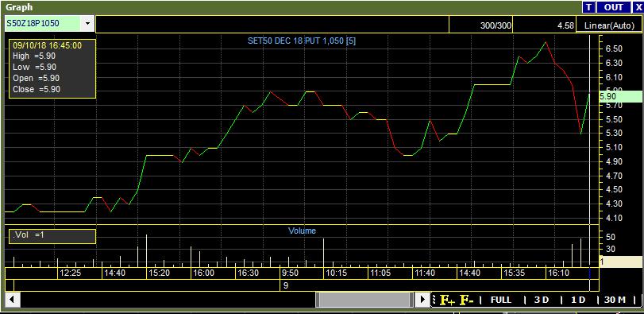Screen dimensions: 644x314
Task: Toggle the Linear(Auto) scale mode
Action: [x=610, y=25]
